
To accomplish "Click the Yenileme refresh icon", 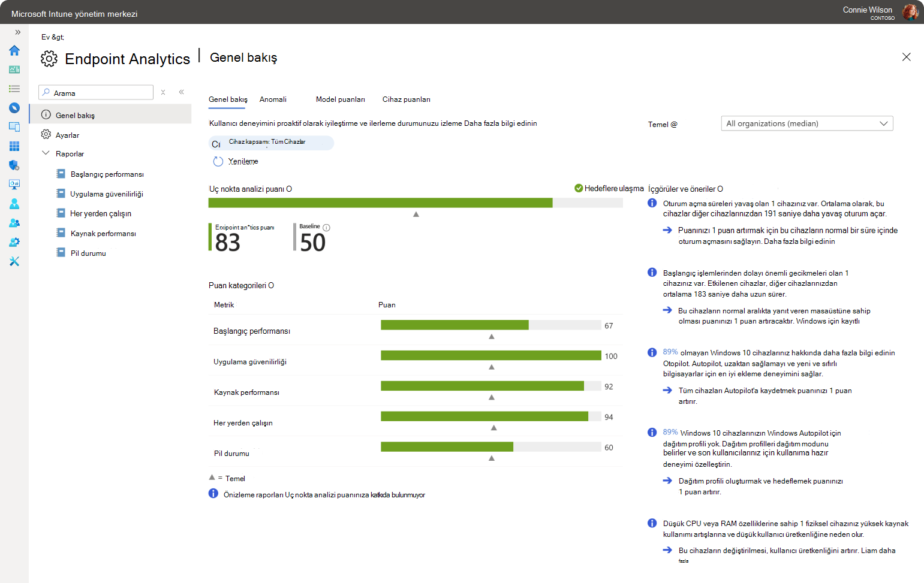I will click(x=218, y=161).
